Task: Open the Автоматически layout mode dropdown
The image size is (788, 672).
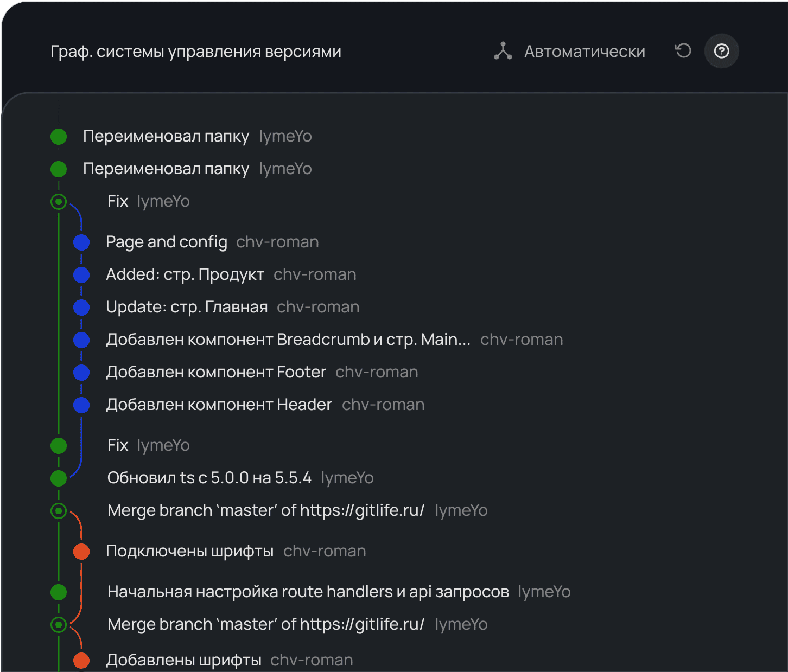Action: click(584, 52)
